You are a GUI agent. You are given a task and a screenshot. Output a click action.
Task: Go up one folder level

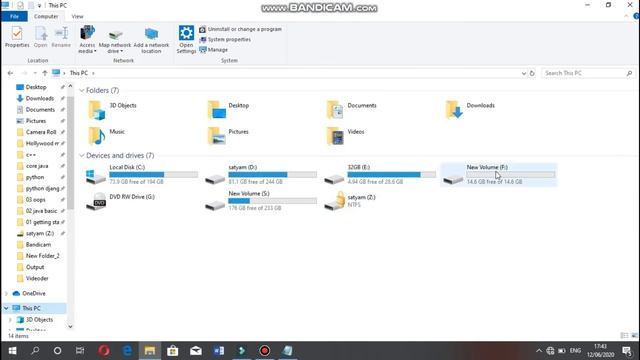44,73
